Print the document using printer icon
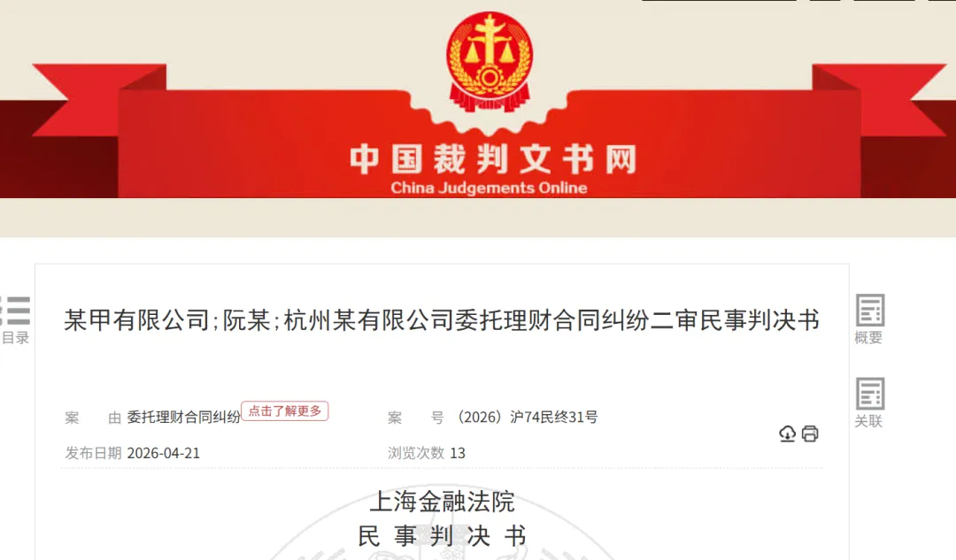Image resolution: width=956 pixels, height=560 pixels. pos(810,433)
